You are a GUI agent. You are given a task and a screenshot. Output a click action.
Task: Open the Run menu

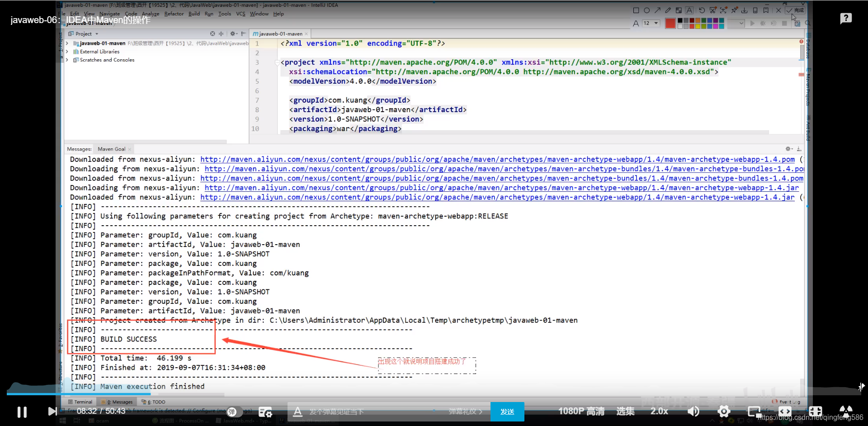pyautogui.click(x=209, y=14)
